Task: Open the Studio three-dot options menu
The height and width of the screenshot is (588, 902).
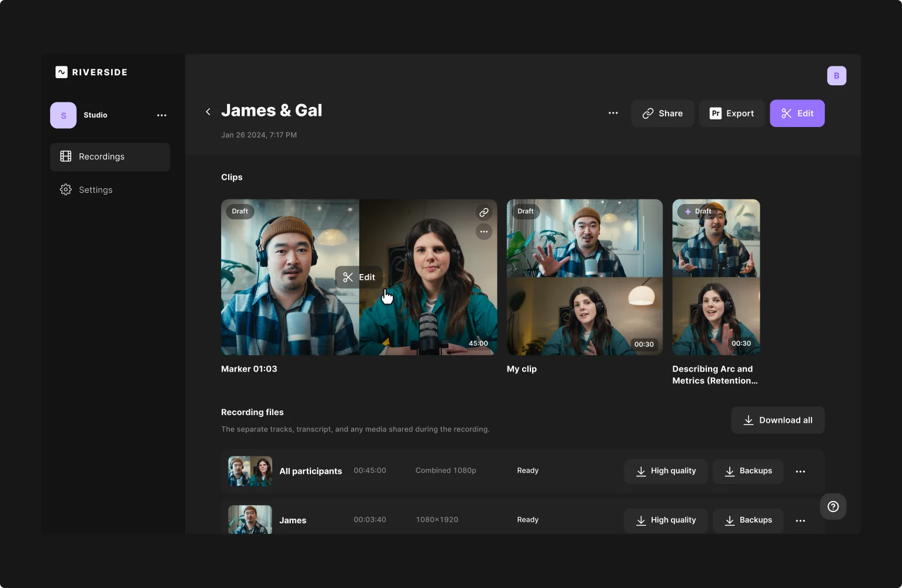Action: (162, 115)
